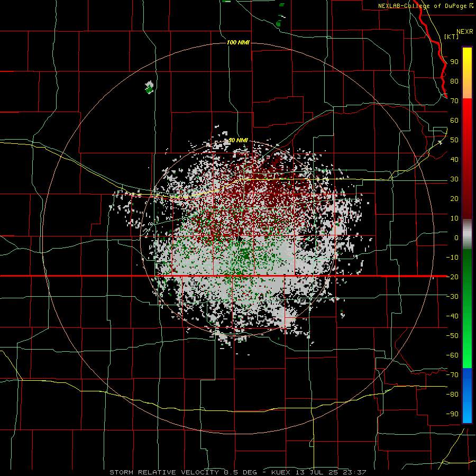Click the -60 knot scale label
Image resolution: width=476 pixels, height=476 pixels.
coord(452,355)
